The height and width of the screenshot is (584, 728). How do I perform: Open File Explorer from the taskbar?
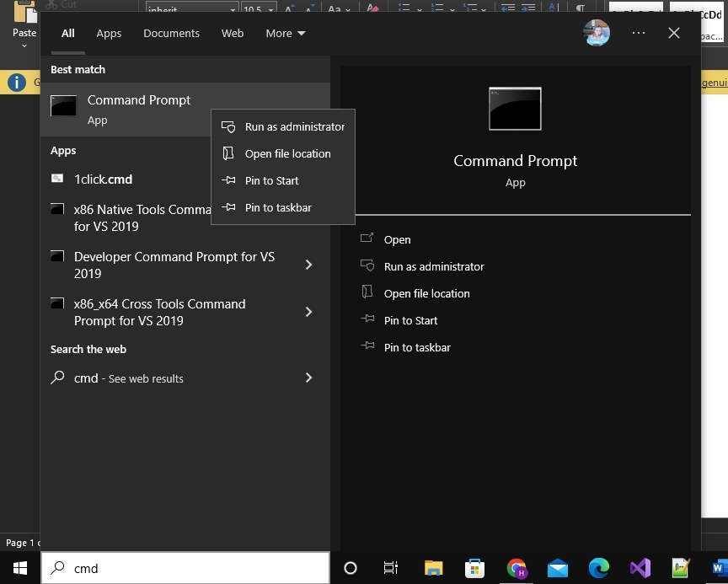coord(433,568)
